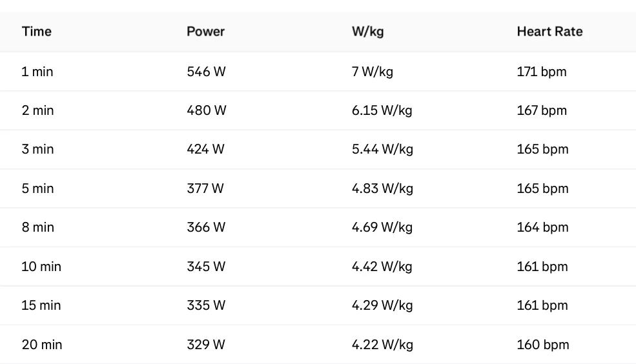Viewport: 636px width, 364px height.
Task: Click the 480 W power cell
Action: tap(207, 110)
